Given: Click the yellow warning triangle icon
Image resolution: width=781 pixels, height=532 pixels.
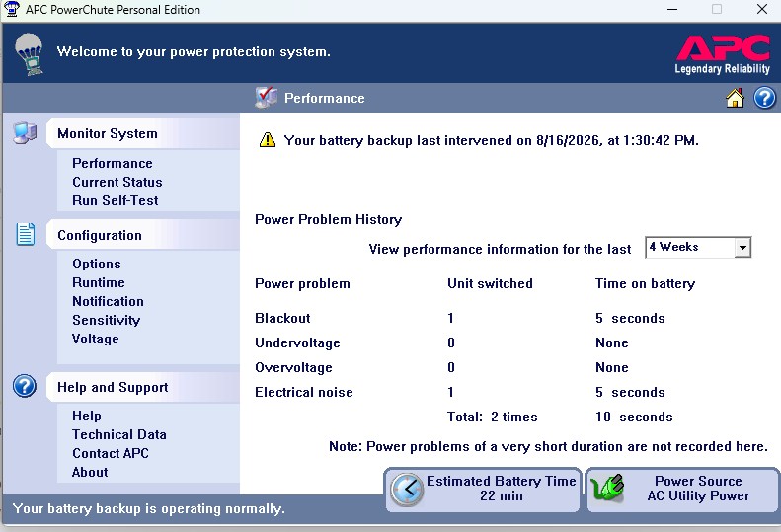Looking at the screenshot, I should pyautogui.click(x=268, y=140).
